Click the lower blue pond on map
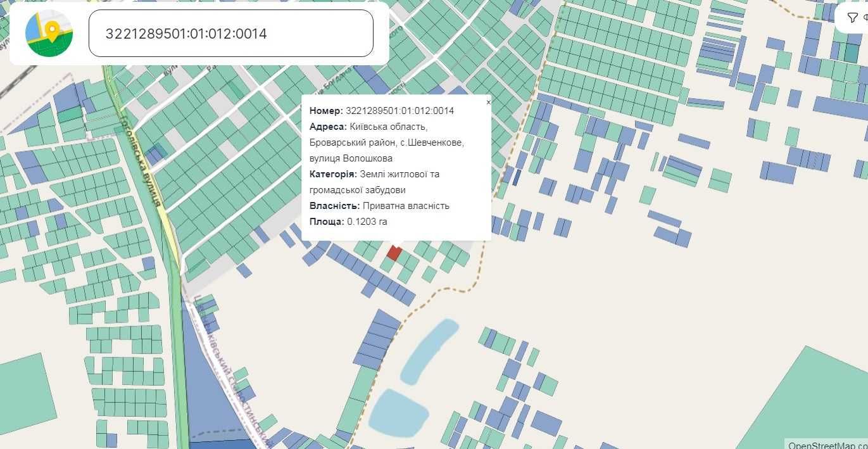Viewport: 868px width, 449px height. coord(399,413)
